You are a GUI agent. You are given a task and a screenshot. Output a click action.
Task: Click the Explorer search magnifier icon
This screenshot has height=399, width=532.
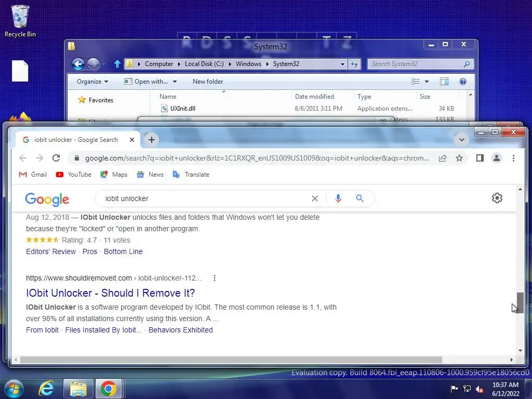click(x=467, y=64)
